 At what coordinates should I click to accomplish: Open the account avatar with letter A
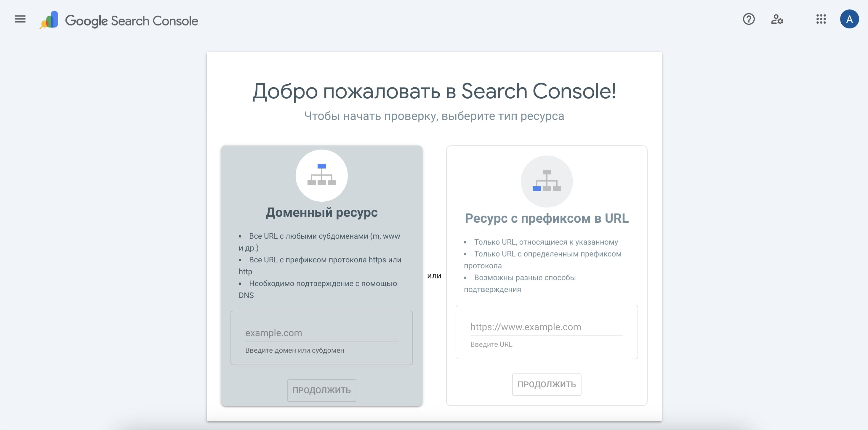849,19
